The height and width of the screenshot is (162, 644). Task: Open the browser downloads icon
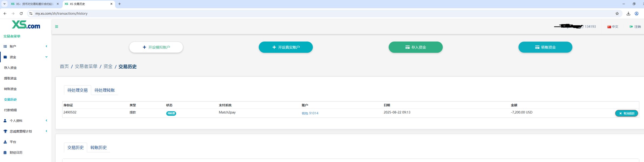pos(628,13)
